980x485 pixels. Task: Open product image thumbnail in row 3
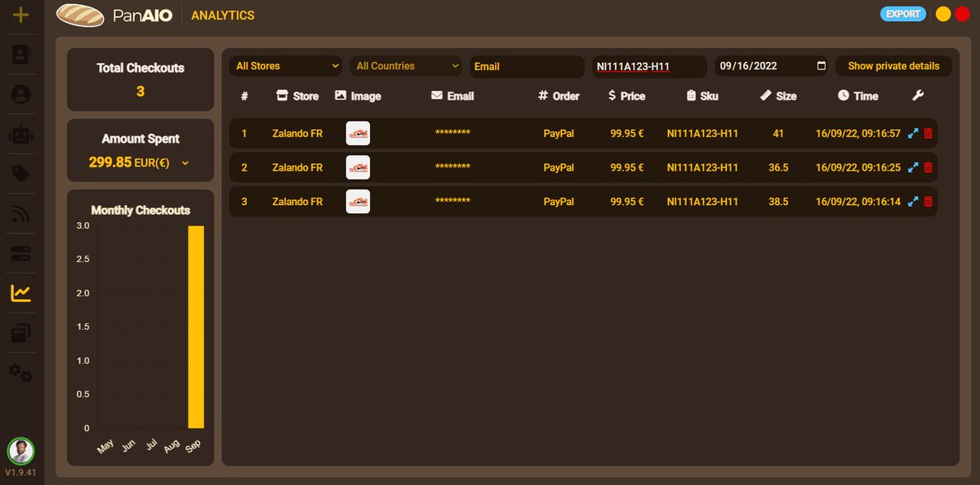358,202
